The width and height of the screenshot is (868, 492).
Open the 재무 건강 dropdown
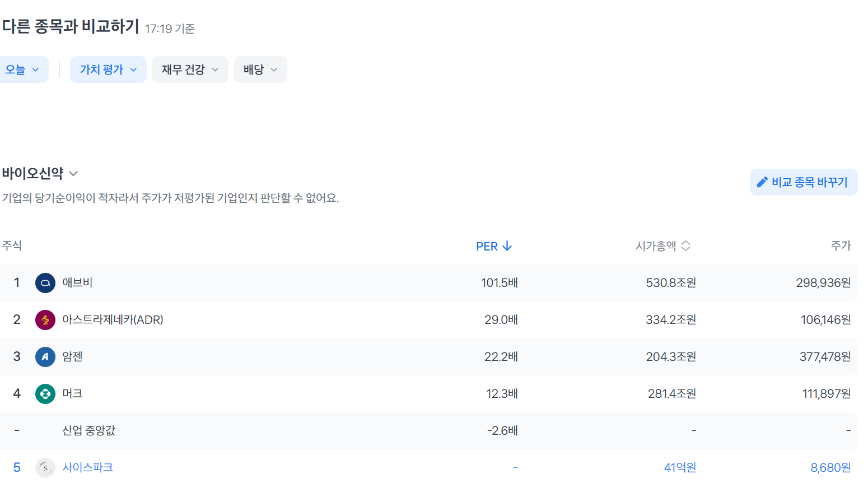point(190,69)
